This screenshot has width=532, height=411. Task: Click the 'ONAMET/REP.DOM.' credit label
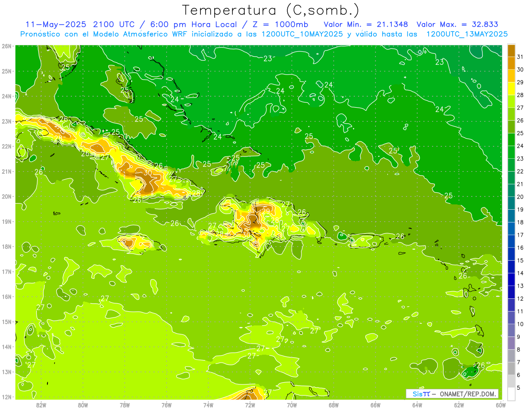(x=468, y=394)
